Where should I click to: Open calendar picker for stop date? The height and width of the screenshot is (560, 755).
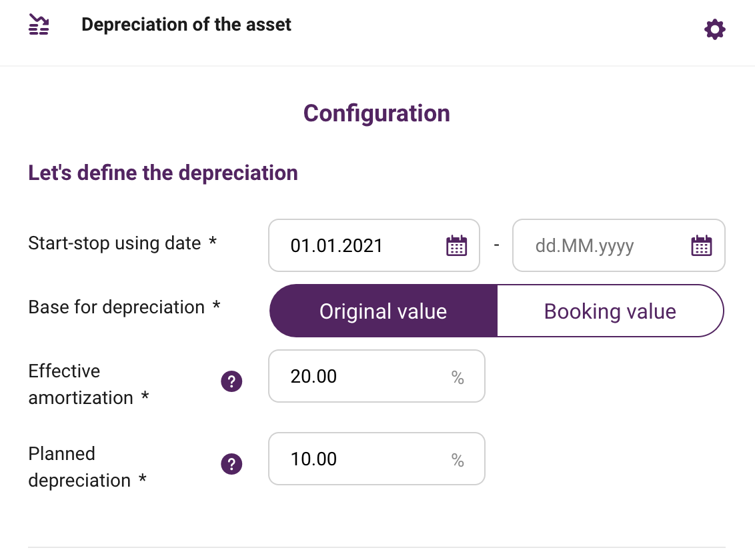coord(702,246)
